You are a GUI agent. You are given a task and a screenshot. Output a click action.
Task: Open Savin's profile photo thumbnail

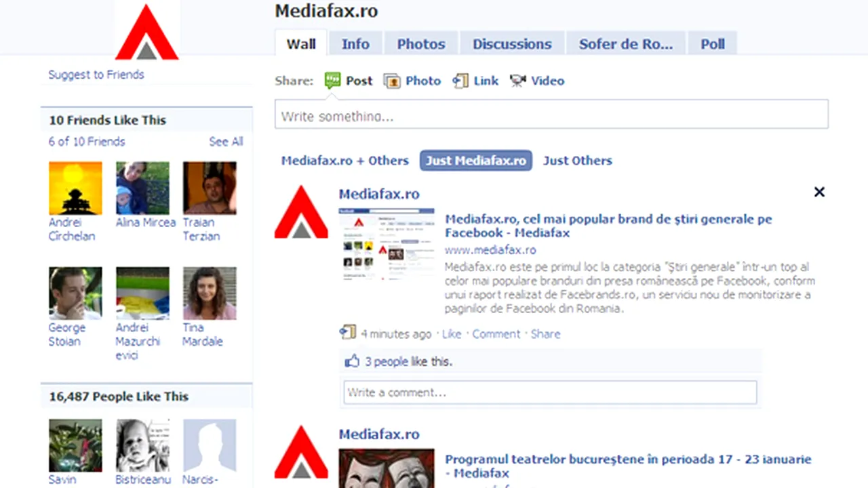(75, 445)
